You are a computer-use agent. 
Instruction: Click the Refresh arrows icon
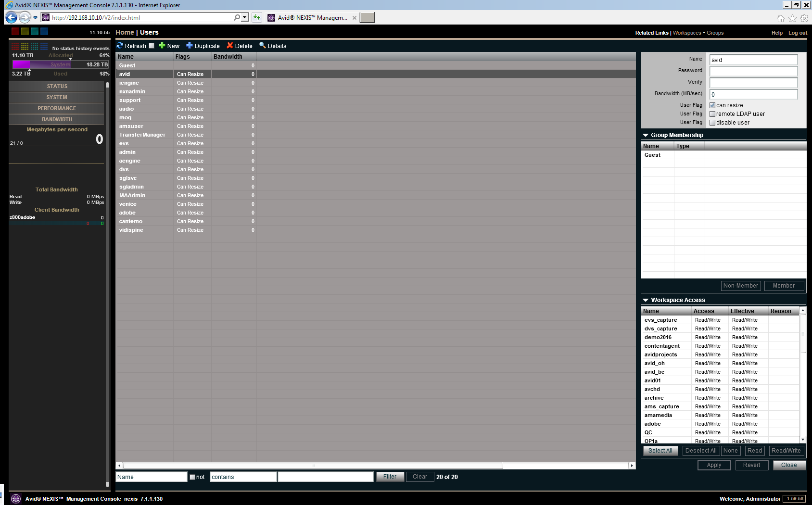[x=120, y=46]
